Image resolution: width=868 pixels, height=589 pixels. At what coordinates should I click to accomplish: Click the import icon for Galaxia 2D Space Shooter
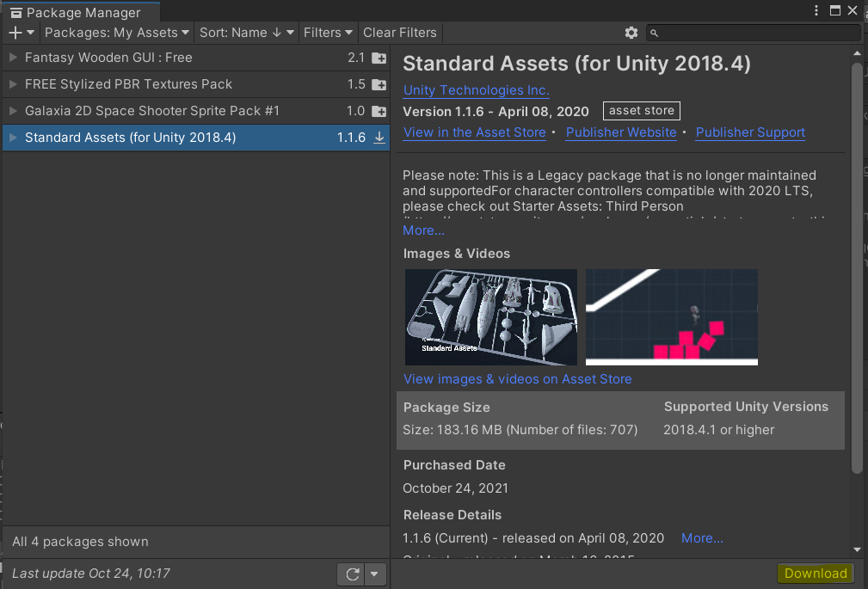(x=379, y=111)
